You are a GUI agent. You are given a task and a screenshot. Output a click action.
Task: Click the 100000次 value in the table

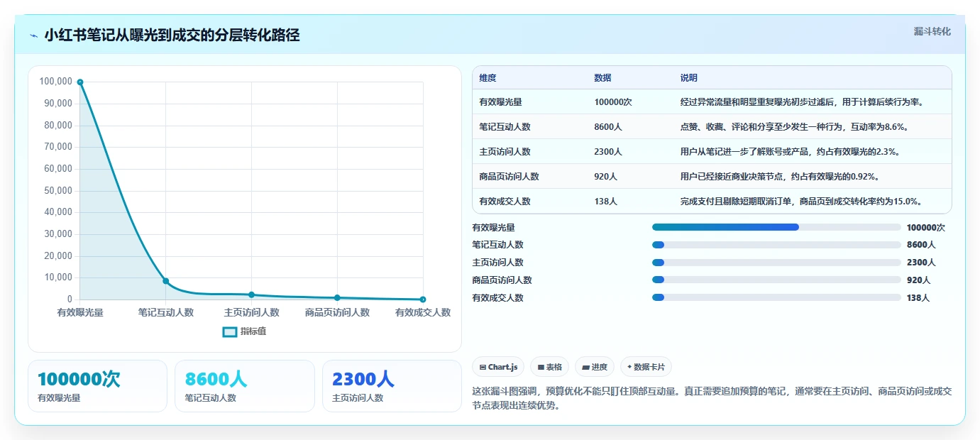613,102
